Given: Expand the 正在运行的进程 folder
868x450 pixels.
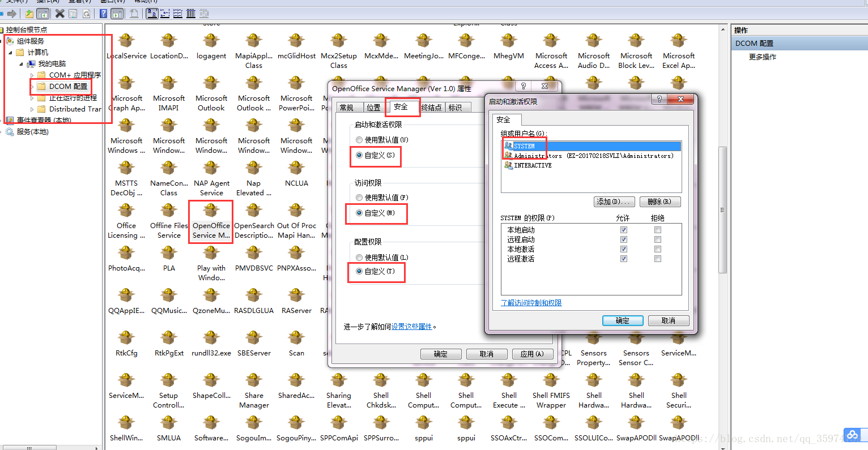Looking at the screenshot, I should [x=32, y=98].
